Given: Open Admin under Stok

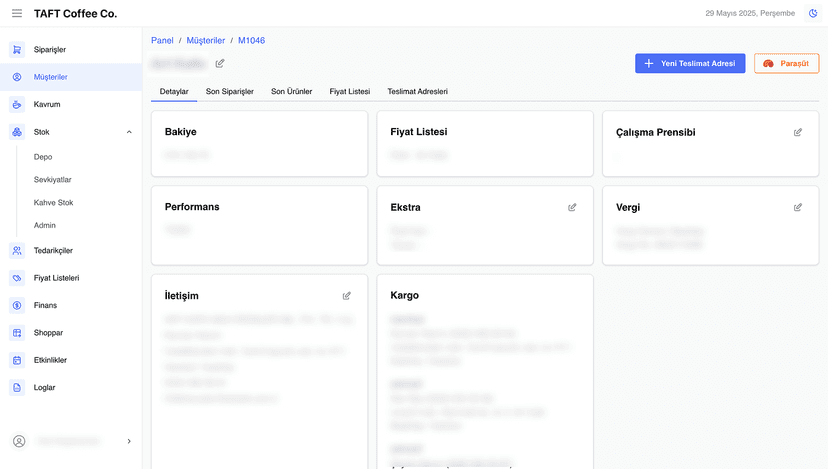Looking at the screenshot, I should pyautogui.click(x=44, y=225).
